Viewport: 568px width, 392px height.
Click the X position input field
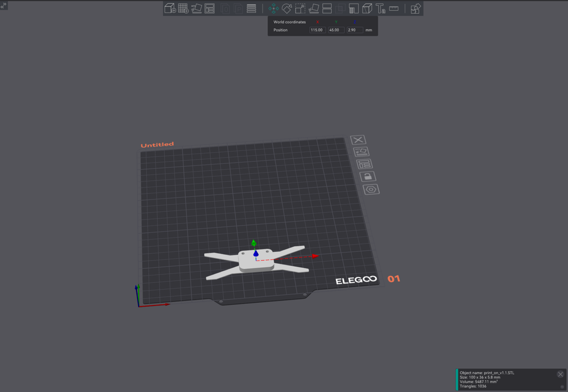pos(317,30)
